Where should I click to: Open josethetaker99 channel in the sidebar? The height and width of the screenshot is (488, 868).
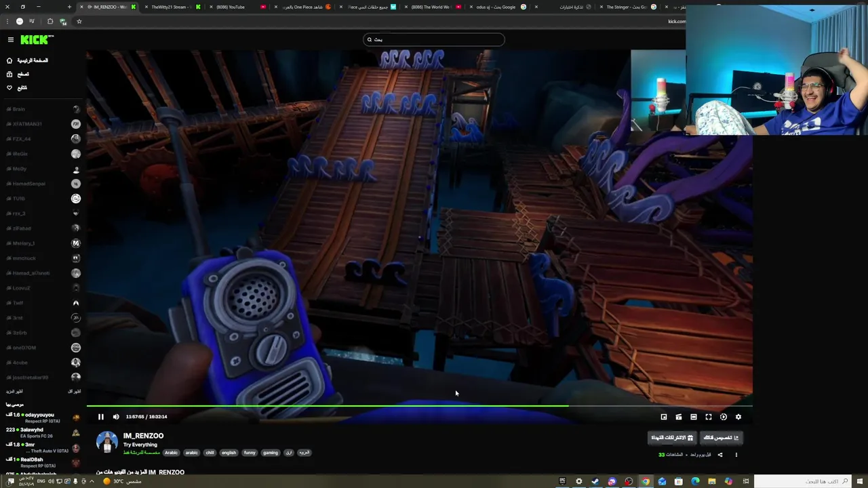[43, 378]
